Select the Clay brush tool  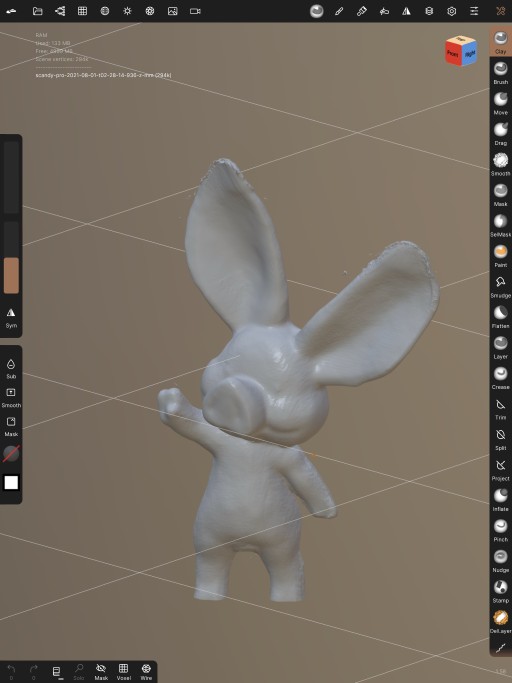point(500,42)
